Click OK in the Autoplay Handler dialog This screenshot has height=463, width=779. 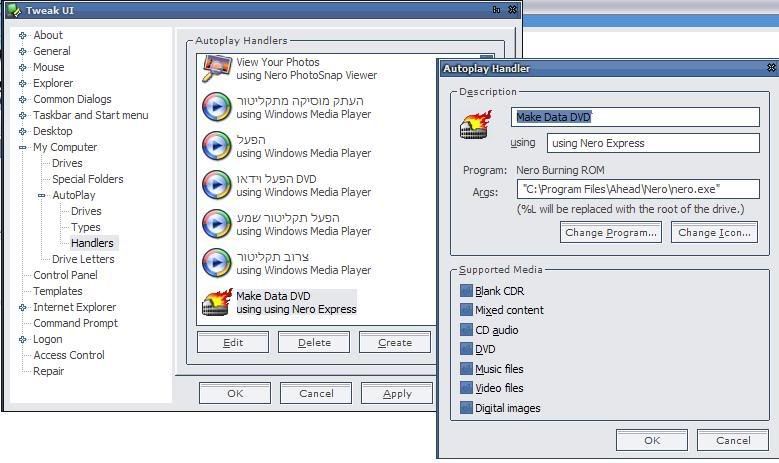pos(652,440)
